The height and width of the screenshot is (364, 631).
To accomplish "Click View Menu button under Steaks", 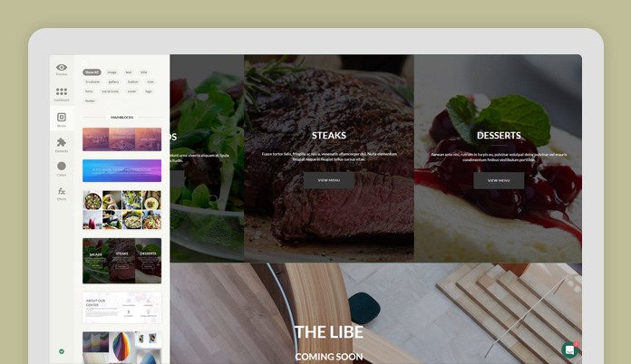I will (329, 180).
